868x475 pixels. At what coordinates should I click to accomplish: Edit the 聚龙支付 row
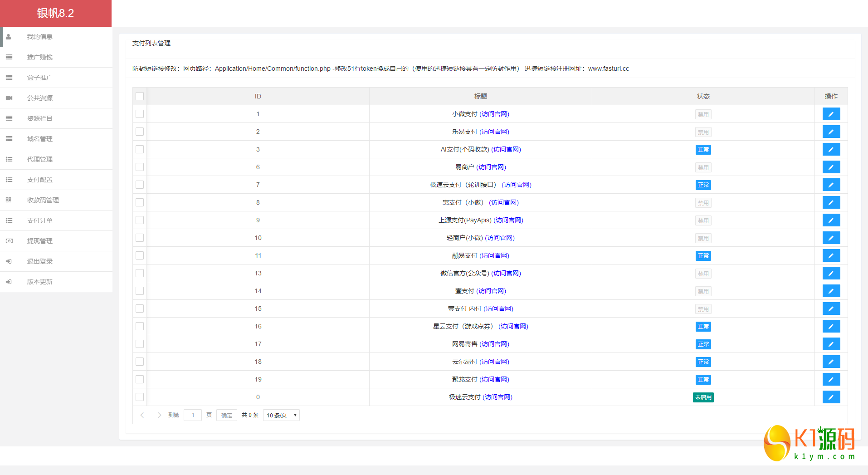(831, 379)
